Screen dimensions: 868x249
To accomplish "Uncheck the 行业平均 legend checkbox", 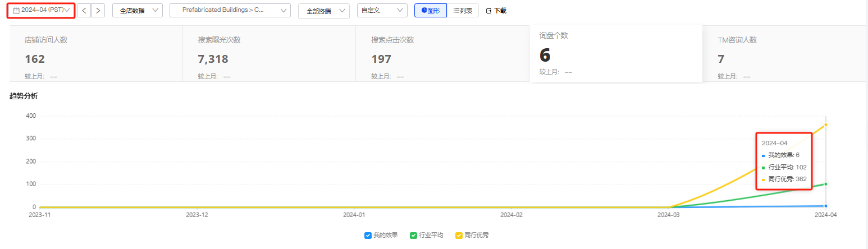I will coord(413,236).
